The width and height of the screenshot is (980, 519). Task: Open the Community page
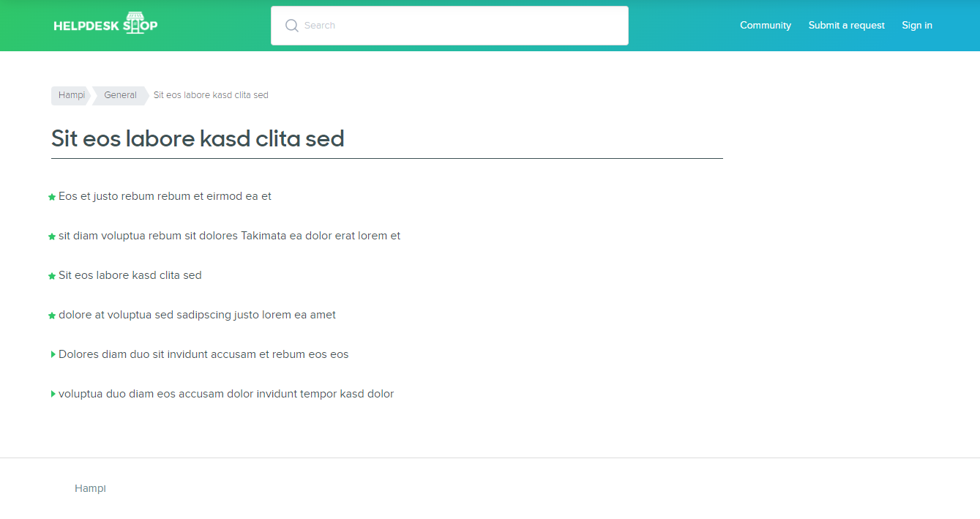(765, 26)
